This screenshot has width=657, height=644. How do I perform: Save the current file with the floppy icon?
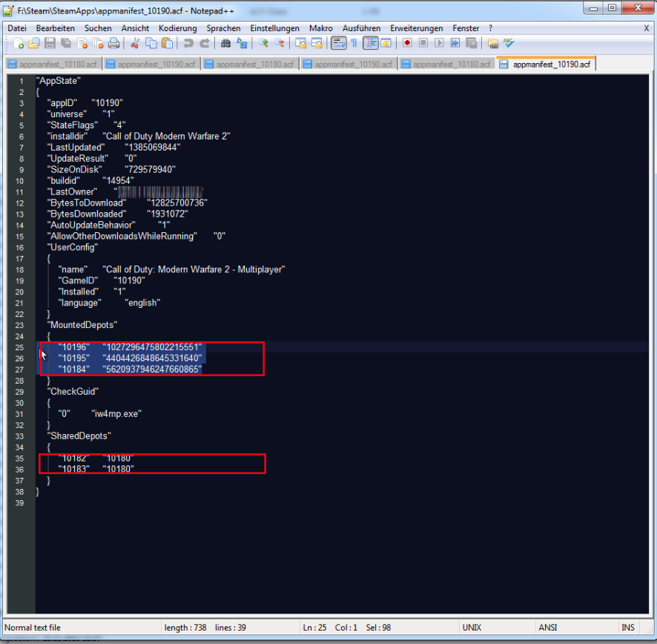50,43
